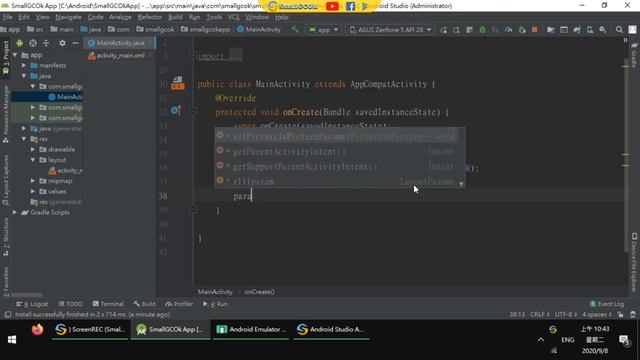The image size is (640, 360).
Task: Click MainActivity breadcrumb in the editor
Action: (215, 292)
